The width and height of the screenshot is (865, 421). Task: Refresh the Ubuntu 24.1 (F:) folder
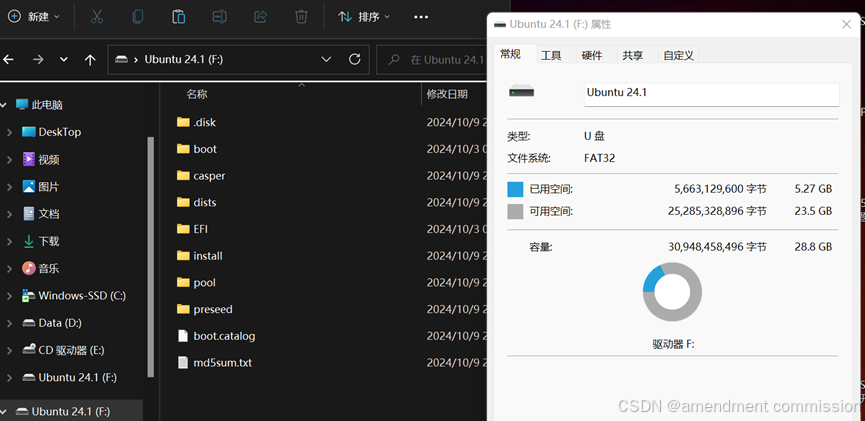[355, 59]
